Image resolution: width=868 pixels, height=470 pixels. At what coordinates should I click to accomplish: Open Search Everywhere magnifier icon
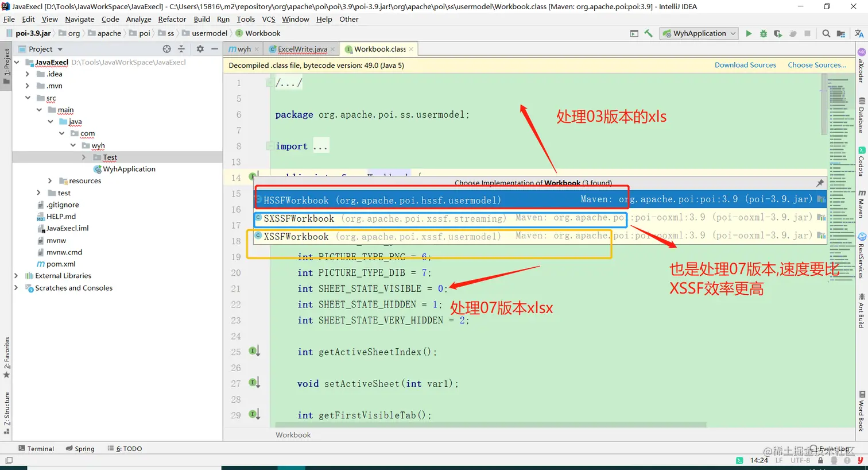click(x=826, y=34)
